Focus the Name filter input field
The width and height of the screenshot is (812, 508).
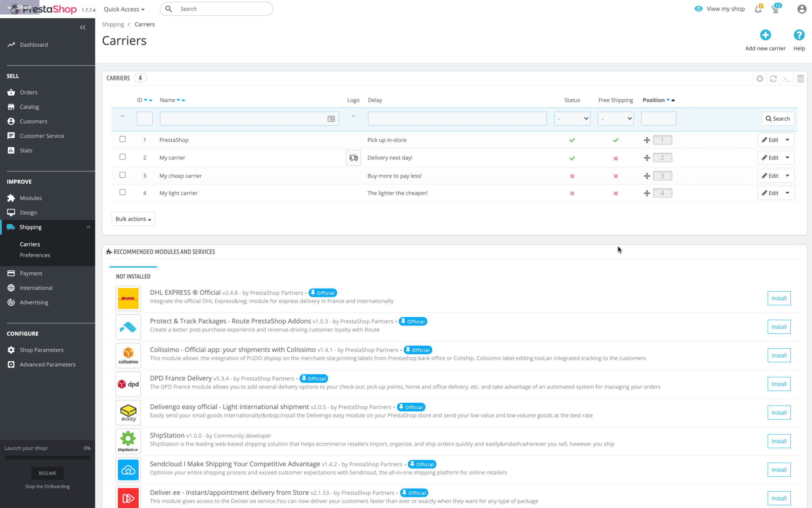[249, 119]
